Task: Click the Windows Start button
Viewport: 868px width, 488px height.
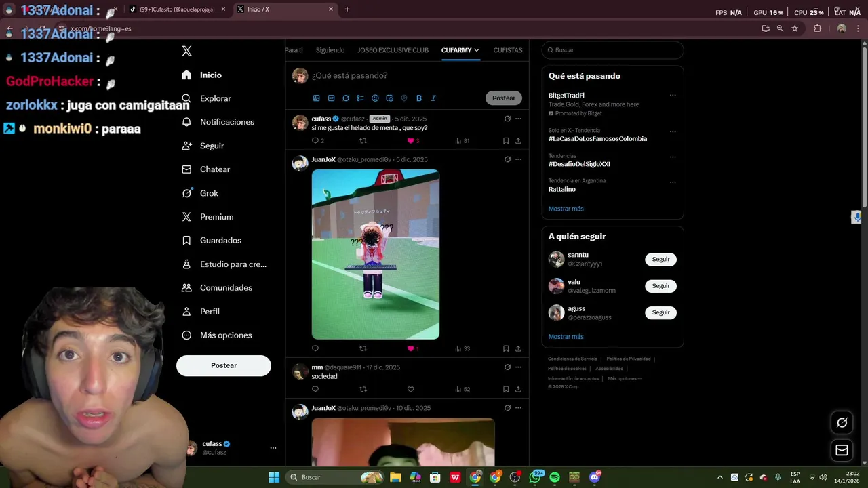Action: tap(274, 477)
